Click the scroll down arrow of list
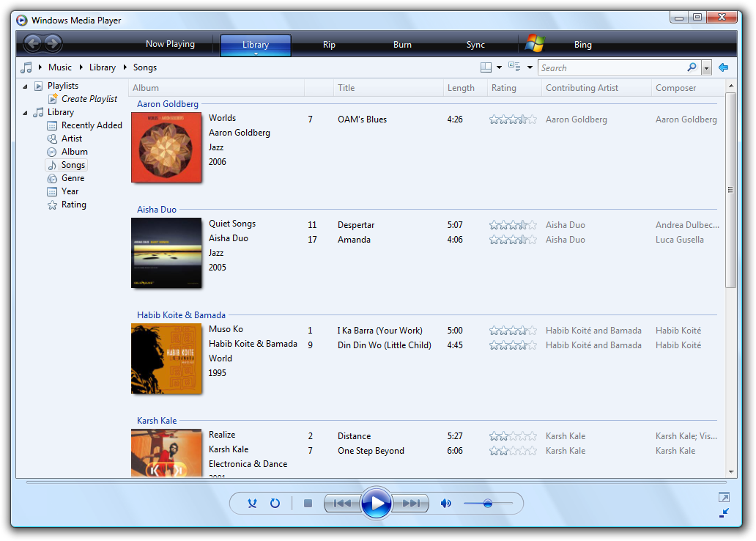Screen dimensions: 756x541 (731, 472)
